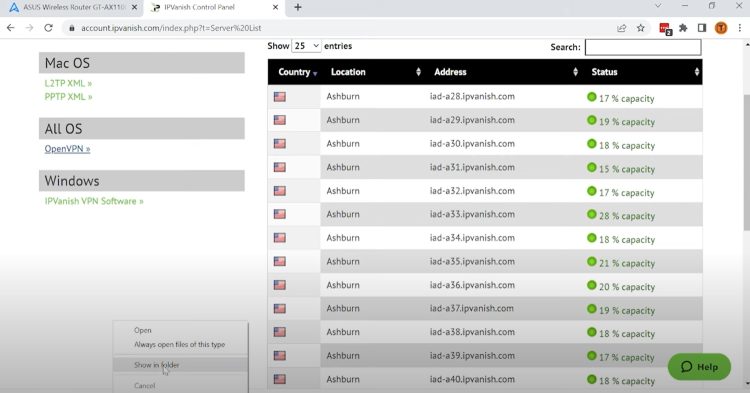
Task: Sort table by Location column
Action: pos(372,72)
